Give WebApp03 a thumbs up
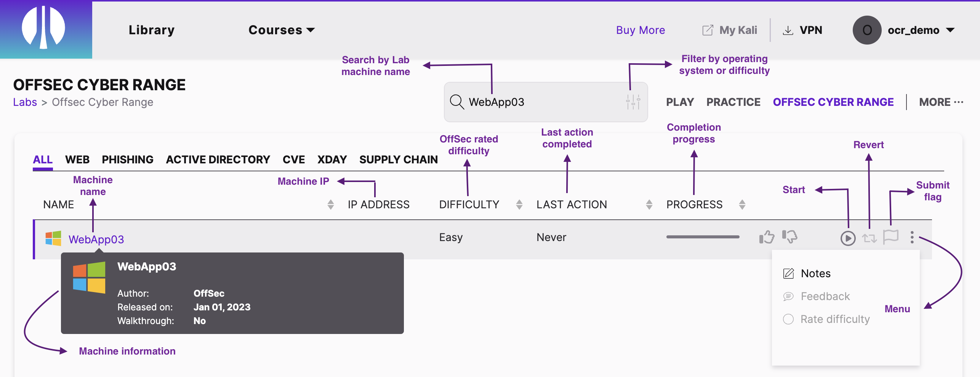Image resolution: width=980 pixels, height=377 pixels. 767,237
